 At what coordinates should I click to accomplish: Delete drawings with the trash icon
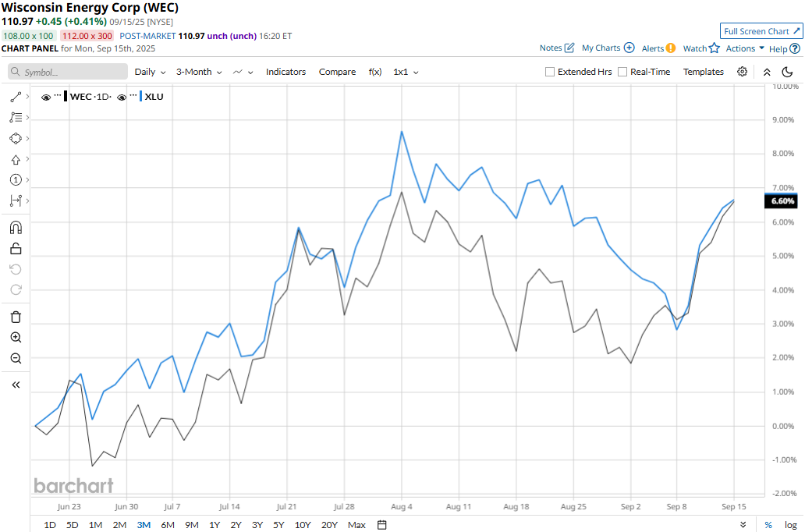[x=16, y=317]
